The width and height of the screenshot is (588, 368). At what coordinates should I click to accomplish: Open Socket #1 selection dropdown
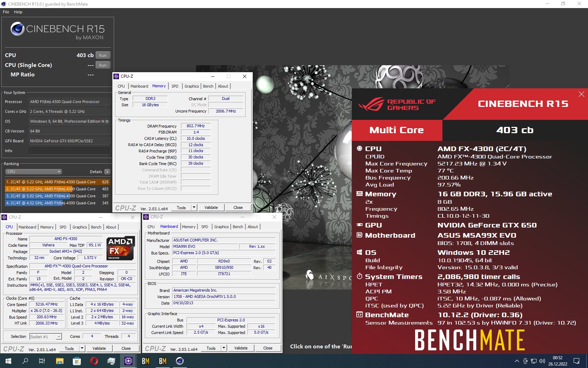coord(45,337)
